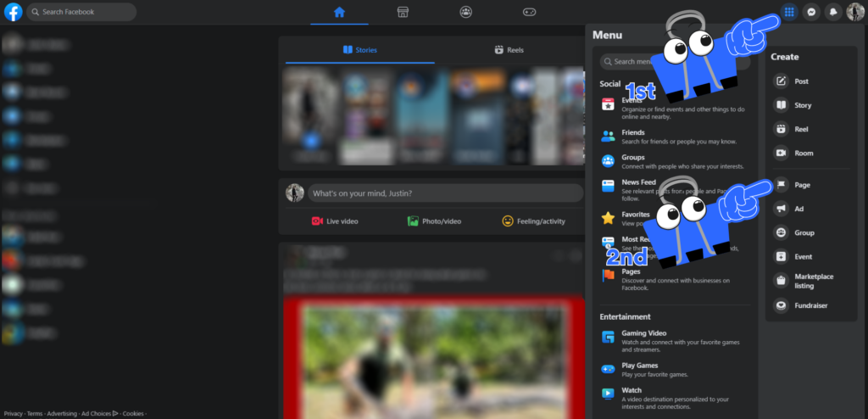Open the Notifications bell
Viewport: 868px width, 419px height.
pyautogui.click(x=833, y=12)
